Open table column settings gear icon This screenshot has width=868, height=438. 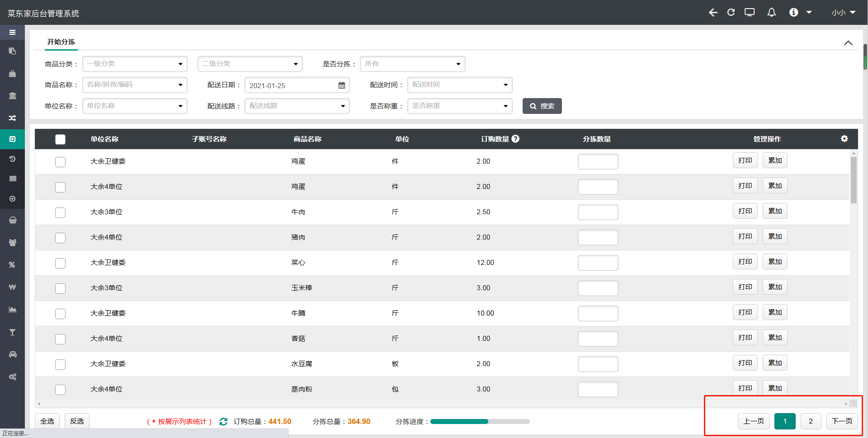[844, 139]
